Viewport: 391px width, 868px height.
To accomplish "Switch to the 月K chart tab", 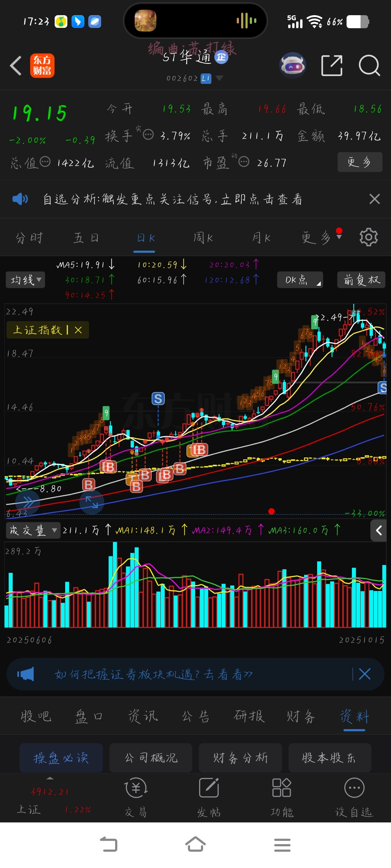I will coord(261,238).
